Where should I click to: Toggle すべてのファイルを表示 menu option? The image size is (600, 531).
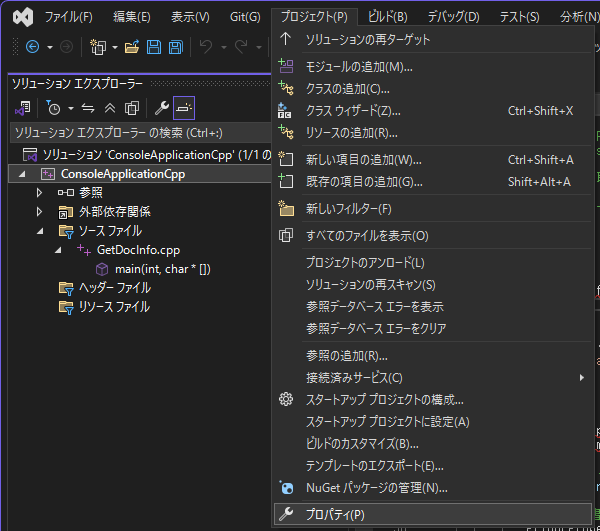[366, 236]
